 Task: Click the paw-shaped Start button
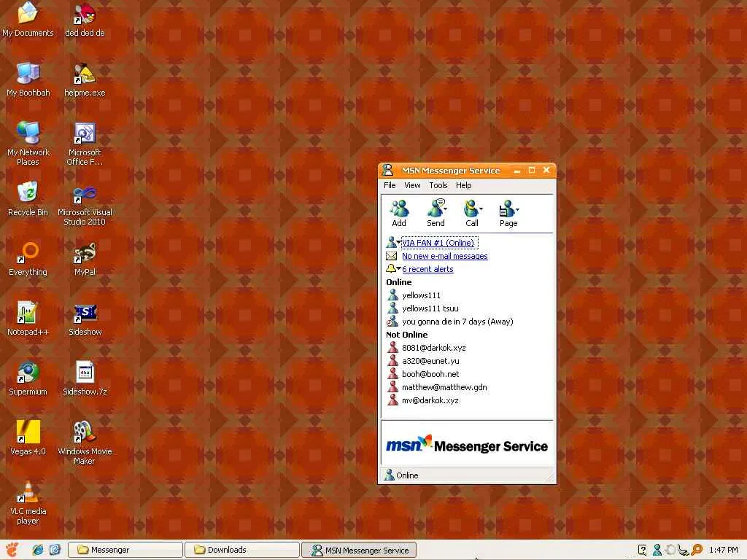point(12,550)
